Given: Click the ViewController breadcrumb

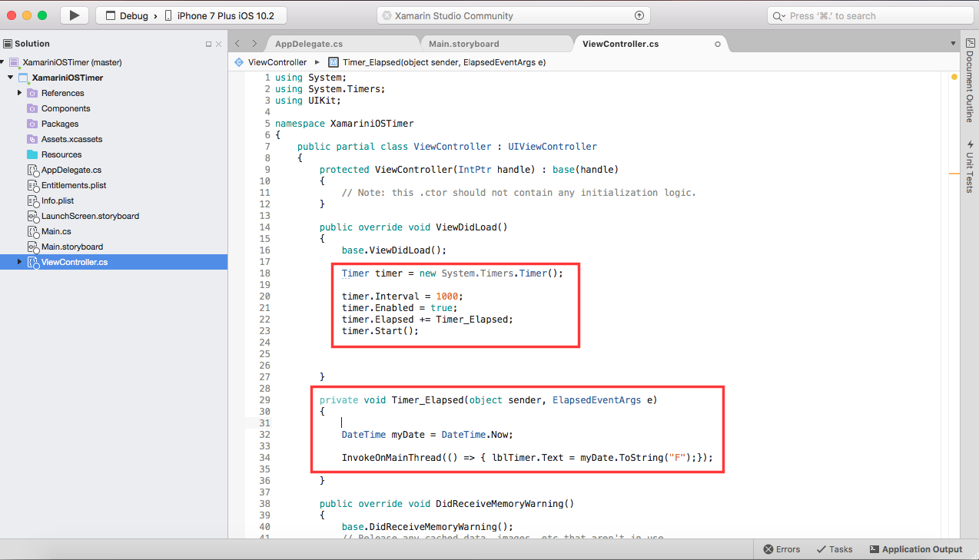Looking at the screenshot, I should click(277, 61).
